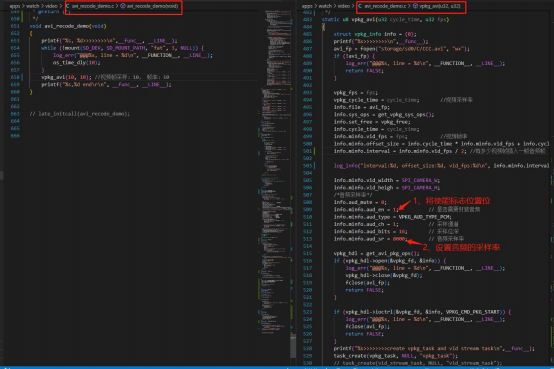
Task: Open avi_recode_demo.c breadcrumb in left editor
Action: pyautogui.click(x=93, y=6)
